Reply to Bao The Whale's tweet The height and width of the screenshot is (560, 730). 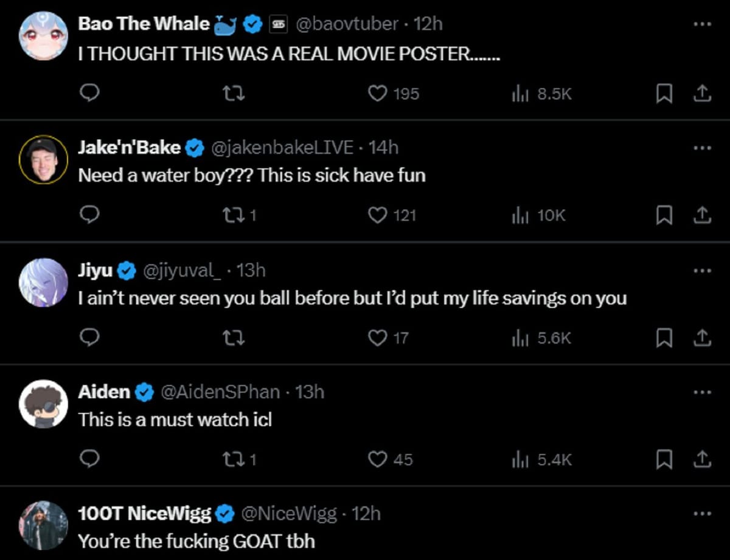89,93
